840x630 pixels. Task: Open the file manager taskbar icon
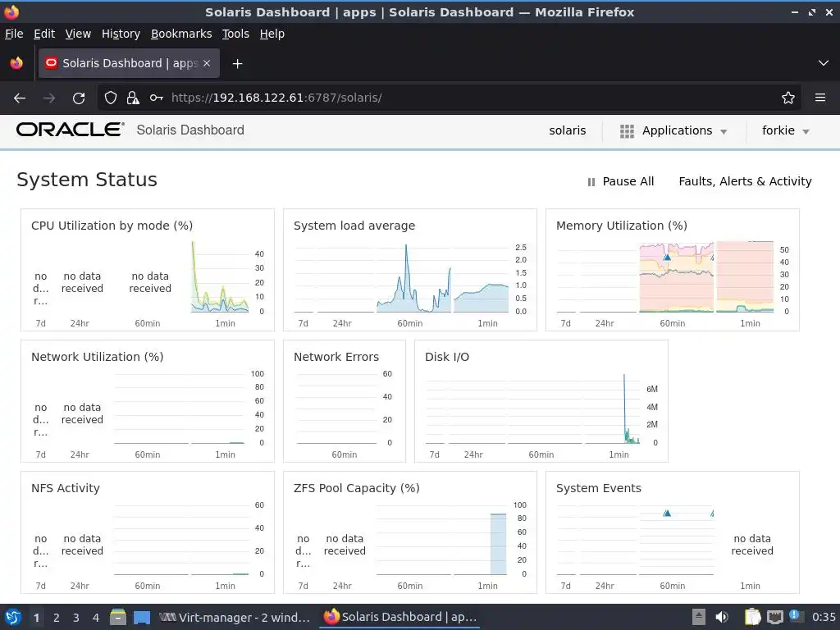[x=118, y=617]
